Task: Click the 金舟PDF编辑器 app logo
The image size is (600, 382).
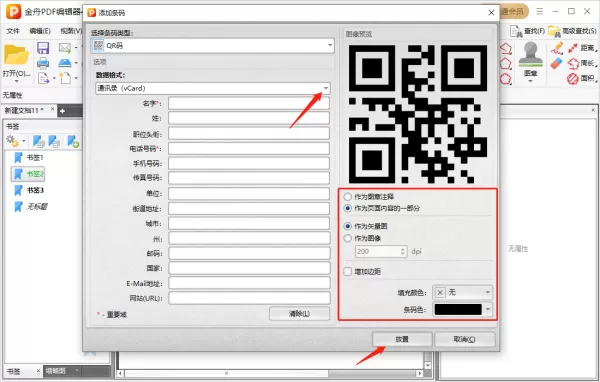Action: tap(13, 11)
